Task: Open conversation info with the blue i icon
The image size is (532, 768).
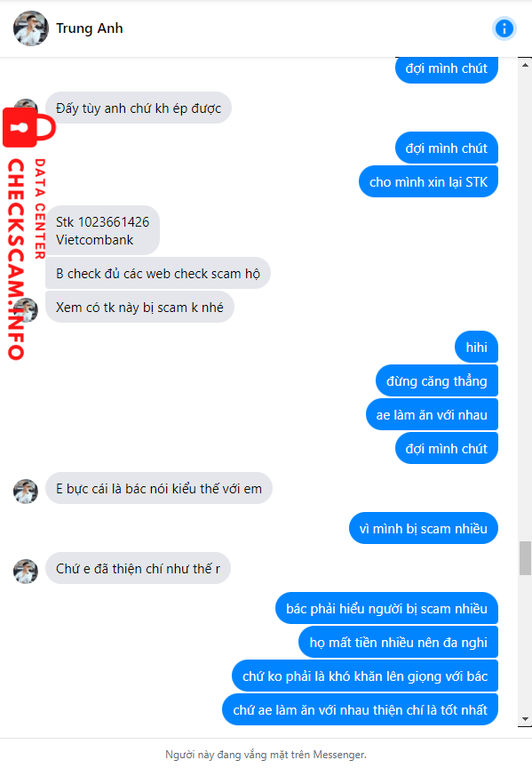Action: [504, 28]
